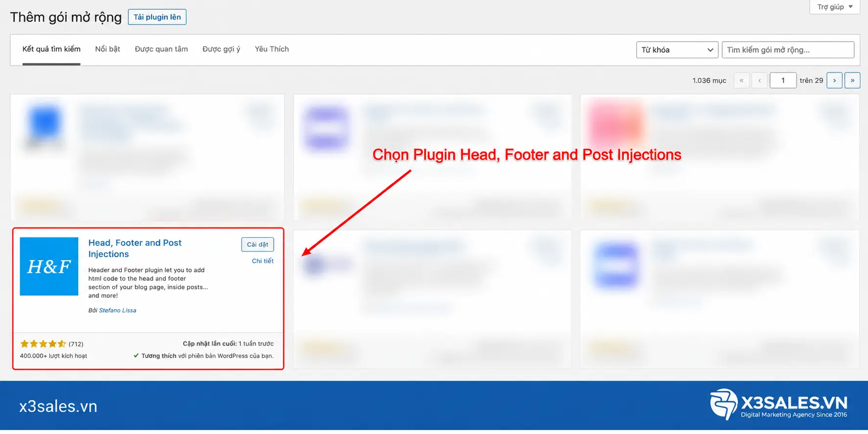Click the Tương thích compatibility checkmark
868x434 pixels.
[136, 356]
